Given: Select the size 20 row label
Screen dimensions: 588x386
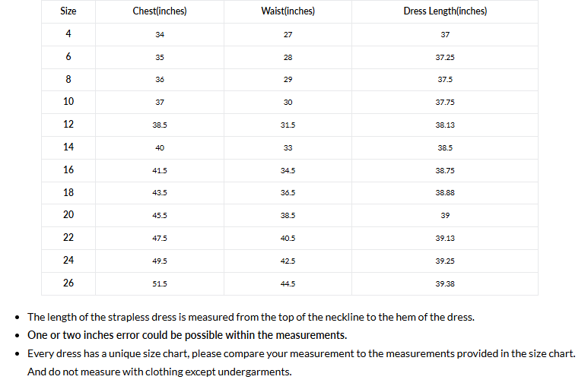Looking at the screenshot, I should coord(68,214).
